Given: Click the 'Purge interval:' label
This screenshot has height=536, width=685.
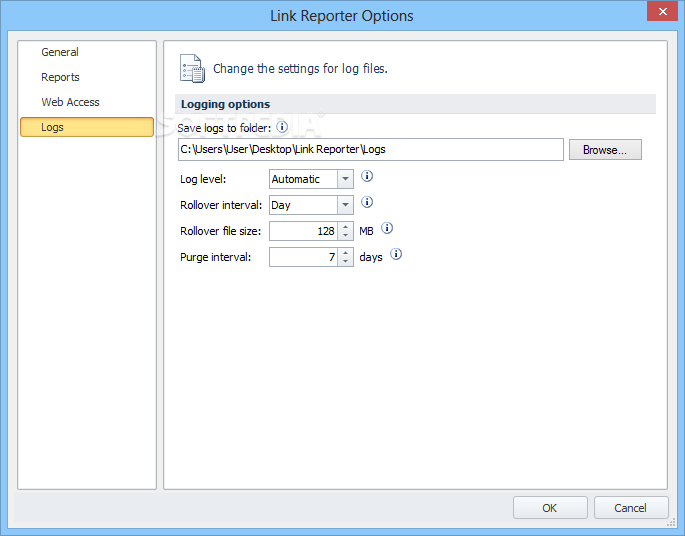Looking at the screenshot, I should [x=216, y=257].
